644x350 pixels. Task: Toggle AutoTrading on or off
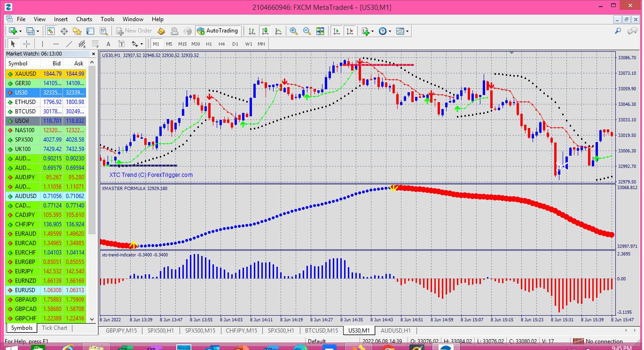click(x=218, y=31)
